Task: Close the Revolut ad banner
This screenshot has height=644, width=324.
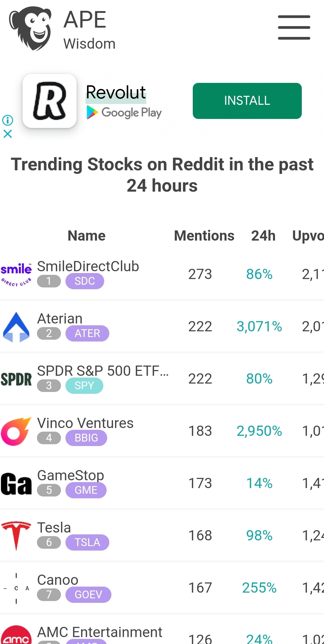Action: click(x=8, y=134)
